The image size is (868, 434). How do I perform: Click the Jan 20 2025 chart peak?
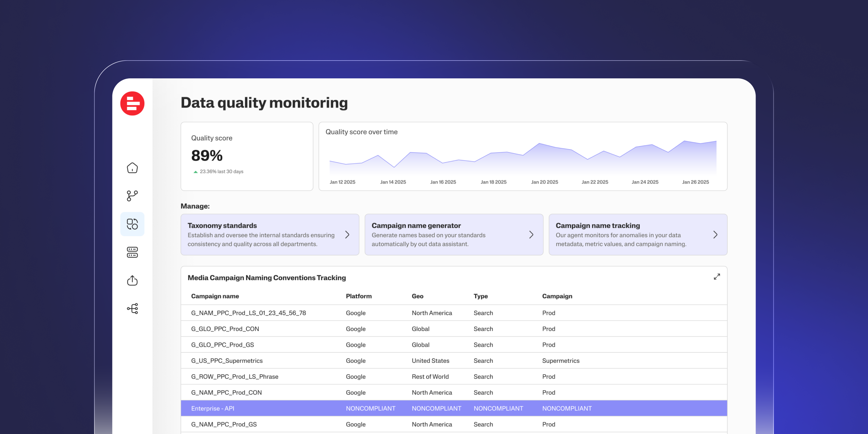[x=539, y=144]
